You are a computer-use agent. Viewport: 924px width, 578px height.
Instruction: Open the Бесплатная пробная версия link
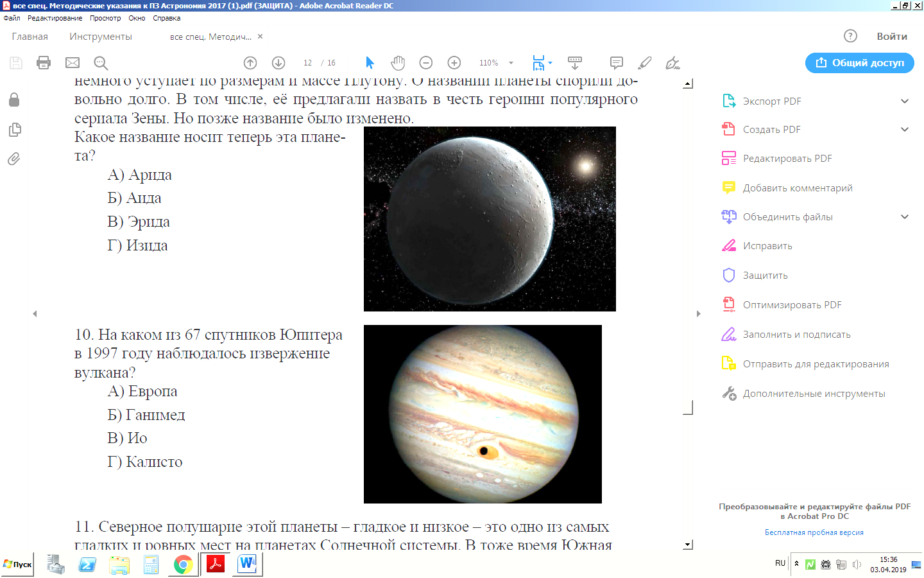[x=814, y=532]
